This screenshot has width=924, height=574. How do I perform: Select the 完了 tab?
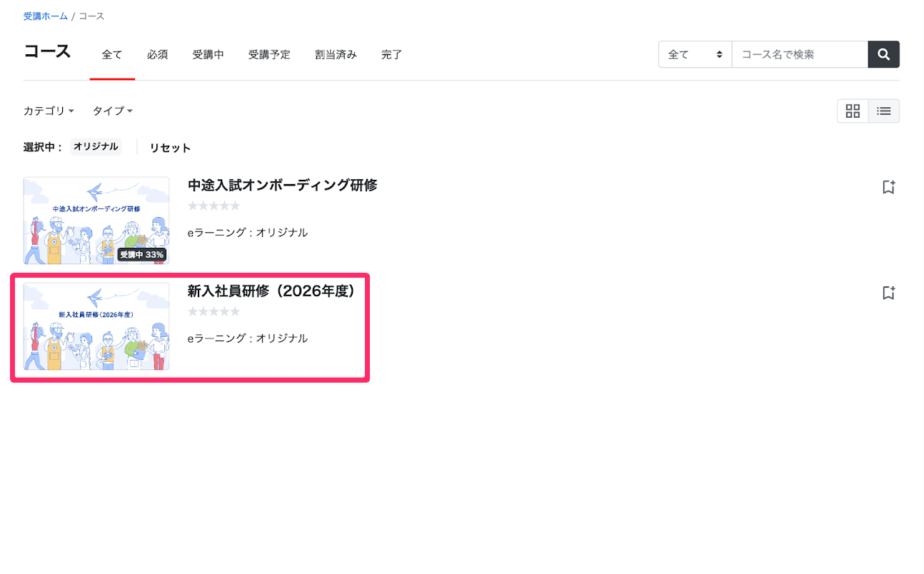391,54
